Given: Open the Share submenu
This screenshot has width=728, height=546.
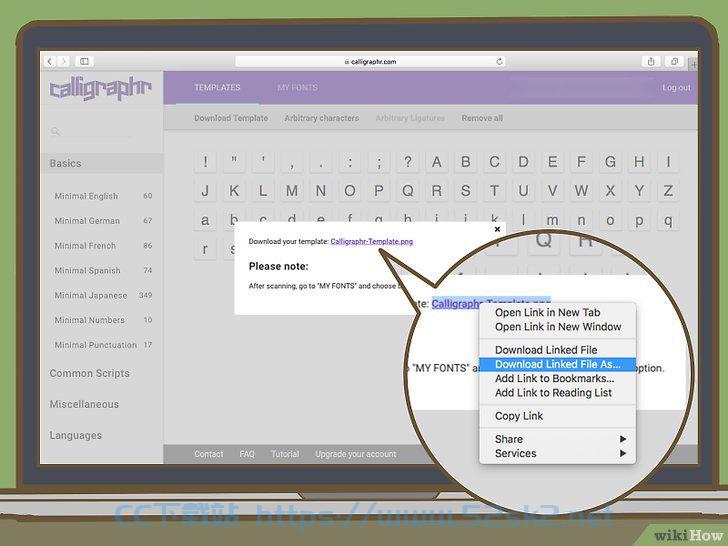Looking at the screenshot, I should (557, 439).
